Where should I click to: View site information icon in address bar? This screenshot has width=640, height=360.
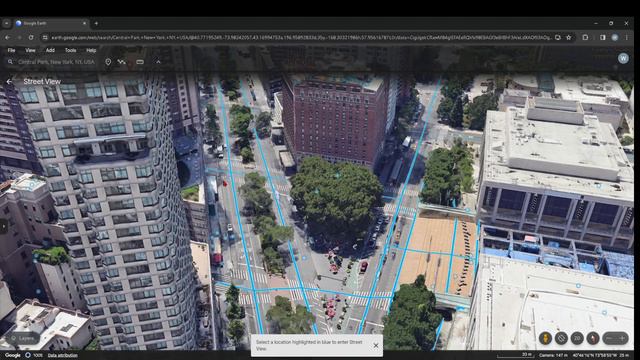[45, 37]
